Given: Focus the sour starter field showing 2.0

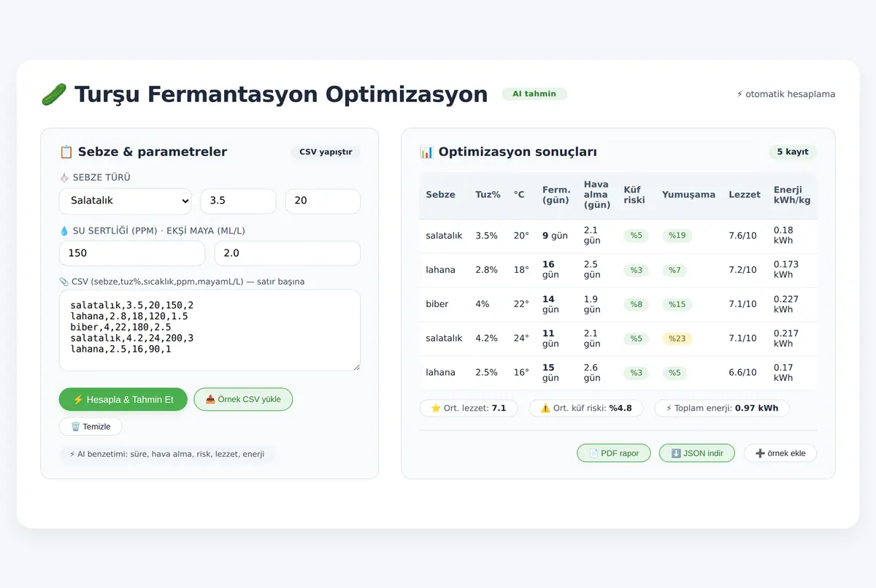Looking at the screenshot, I should point(287,253).
